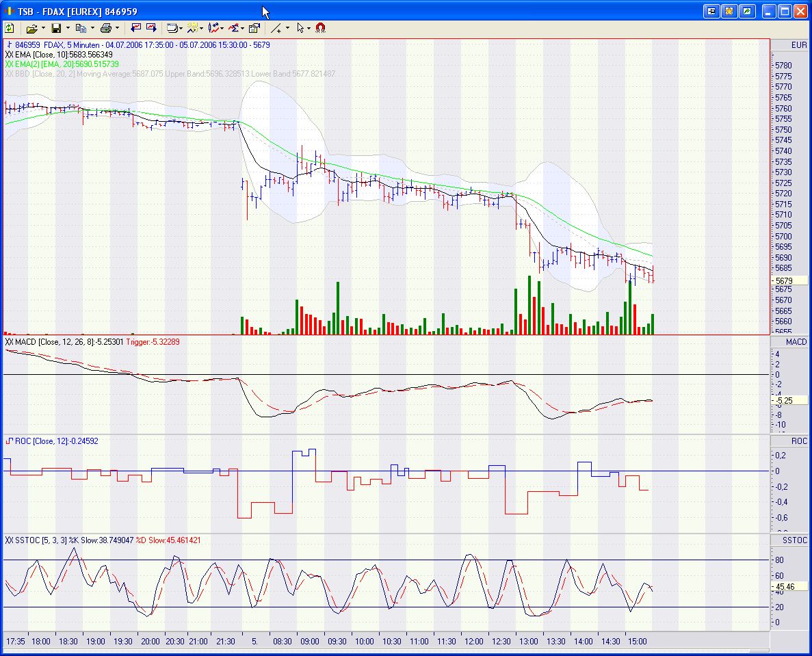Expand the line drawing tool dropdown
This screenshot has height=656, width=812.
coord(287,28)
